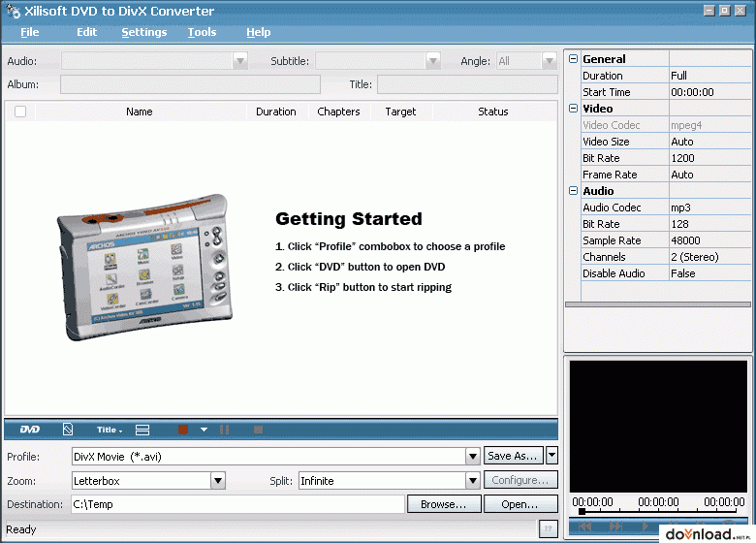Maximize the Xilisoft converter window

click(x=724, y=10)
